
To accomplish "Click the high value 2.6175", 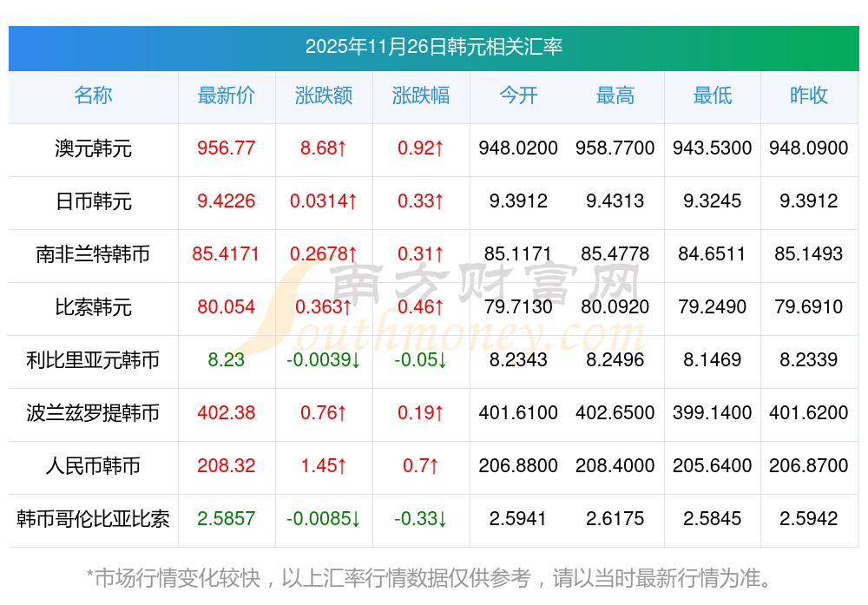I will (x=615, y=519).
